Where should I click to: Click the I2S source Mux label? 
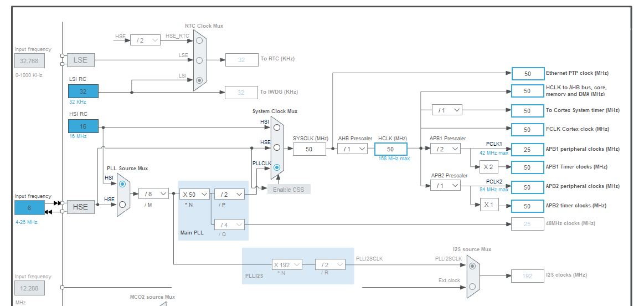pyautogui.click(x=472, y=249)
